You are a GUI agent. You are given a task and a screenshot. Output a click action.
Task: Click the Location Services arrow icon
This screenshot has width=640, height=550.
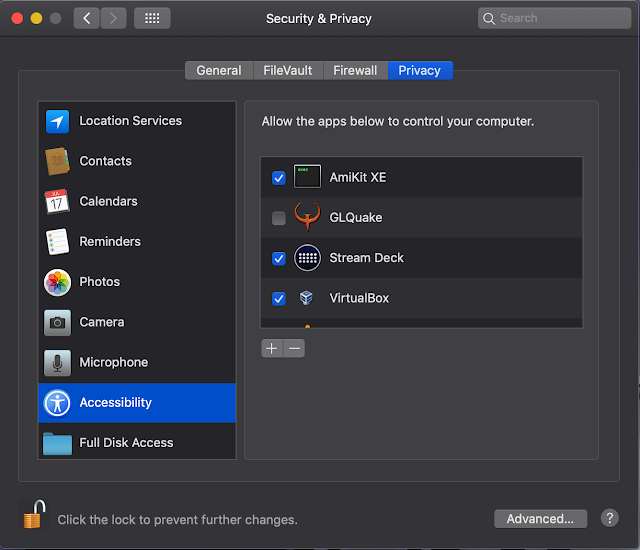pyautogui.click(x=57, y=121)
